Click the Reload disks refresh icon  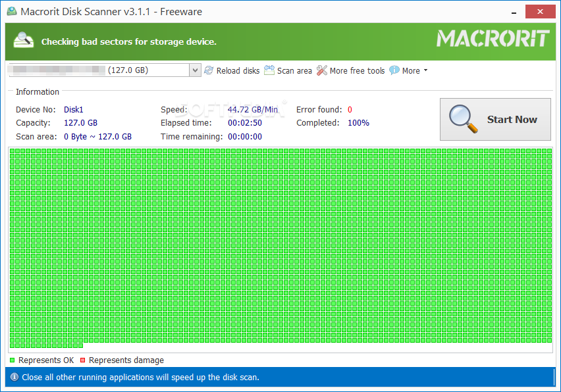pos(209,70)
